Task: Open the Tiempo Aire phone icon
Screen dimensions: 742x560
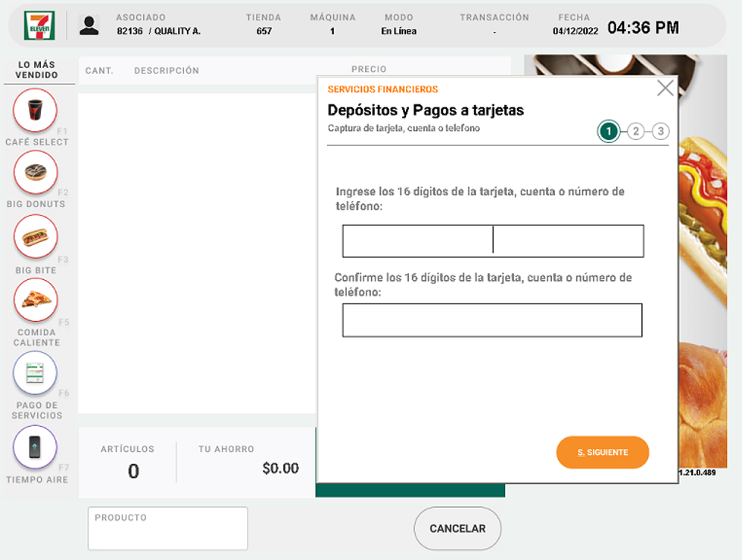Action: (35, 447)
